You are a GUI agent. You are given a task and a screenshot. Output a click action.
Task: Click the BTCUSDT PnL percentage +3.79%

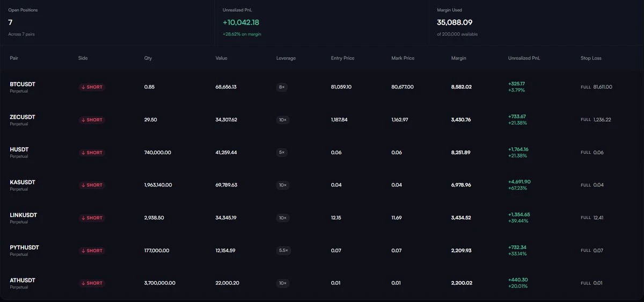pyautogui.click(x=517, y=90)
